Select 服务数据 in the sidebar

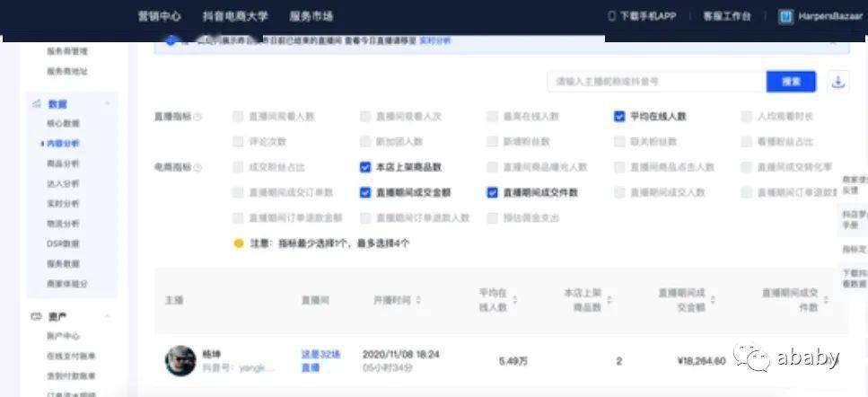(63, 263)
